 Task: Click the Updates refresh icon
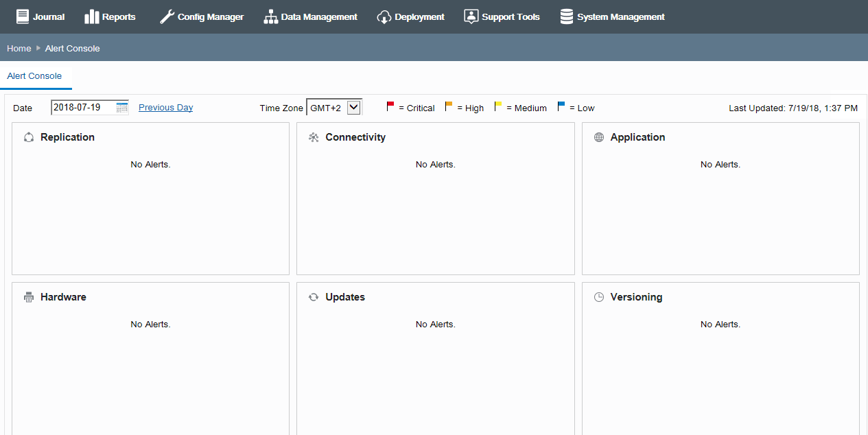coord(314,297)
